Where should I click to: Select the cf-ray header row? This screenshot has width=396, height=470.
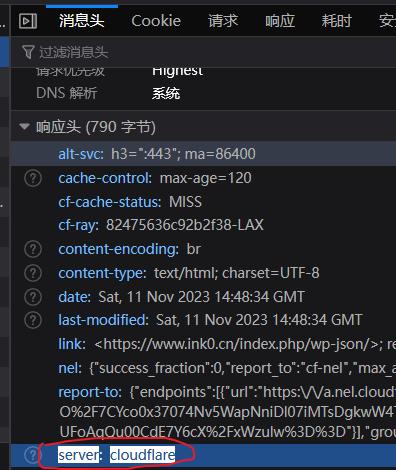203,225
